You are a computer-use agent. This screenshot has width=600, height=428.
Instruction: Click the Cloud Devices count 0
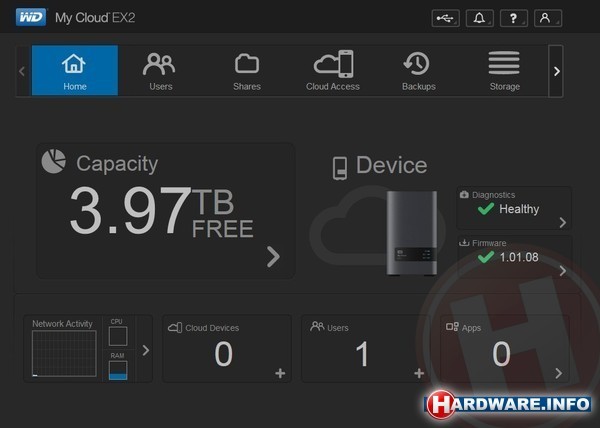223,354
